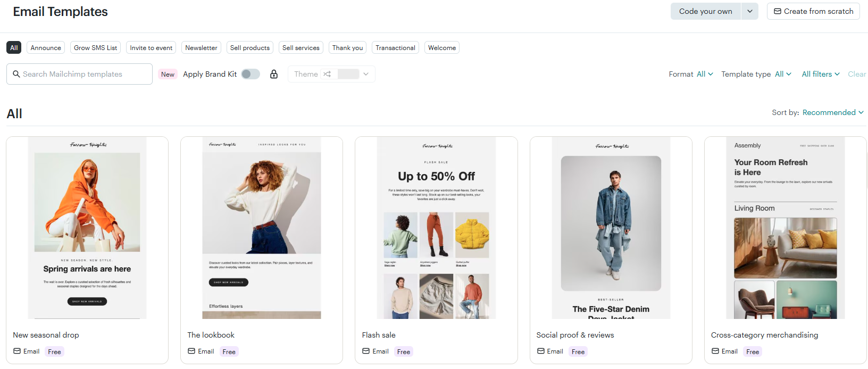Image resolution: width=868 pixels, height=369 pixels.
Task: Click Email envelope icon under Flash sale
Action: [366, 351]
